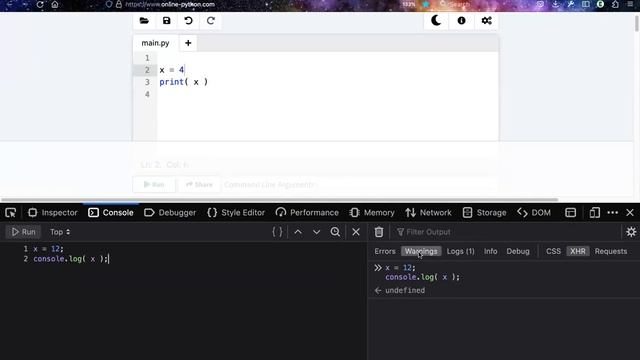Viewport: 640px width, 360px height.
Task: Select the main.py file tab
Action: coord(156,43)
